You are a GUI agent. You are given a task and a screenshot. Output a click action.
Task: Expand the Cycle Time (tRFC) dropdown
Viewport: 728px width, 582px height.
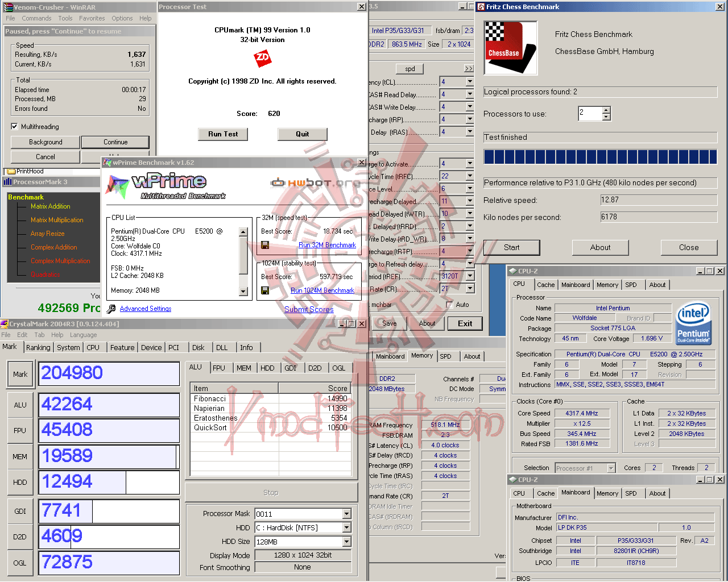[x=470, y=176]
